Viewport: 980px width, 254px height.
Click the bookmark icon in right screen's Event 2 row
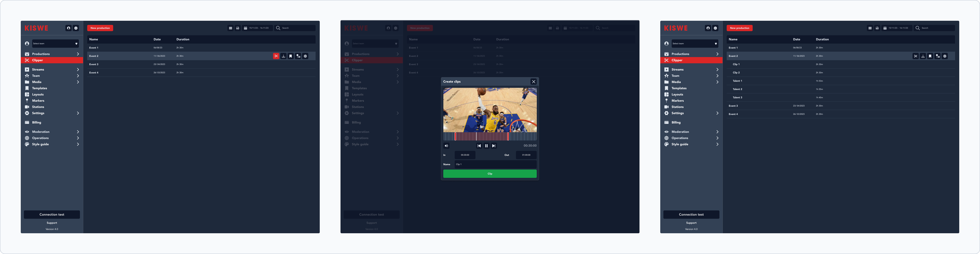point(930,56)
